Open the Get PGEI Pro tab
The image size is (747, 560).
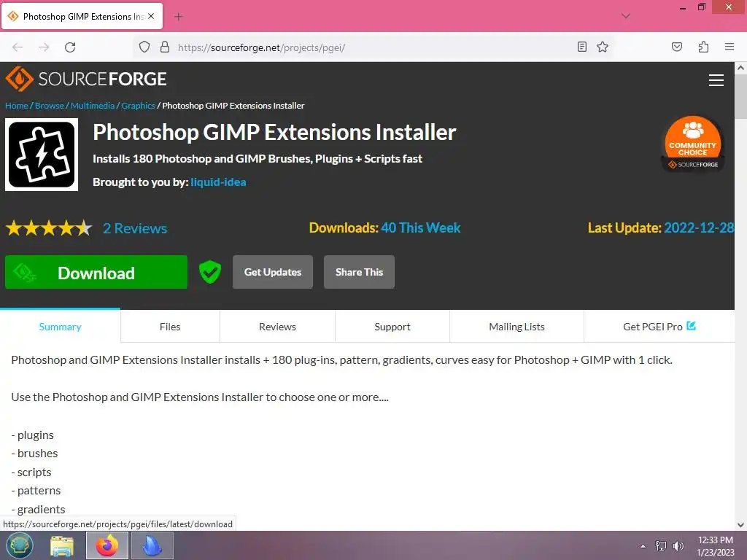click(659, 327)
